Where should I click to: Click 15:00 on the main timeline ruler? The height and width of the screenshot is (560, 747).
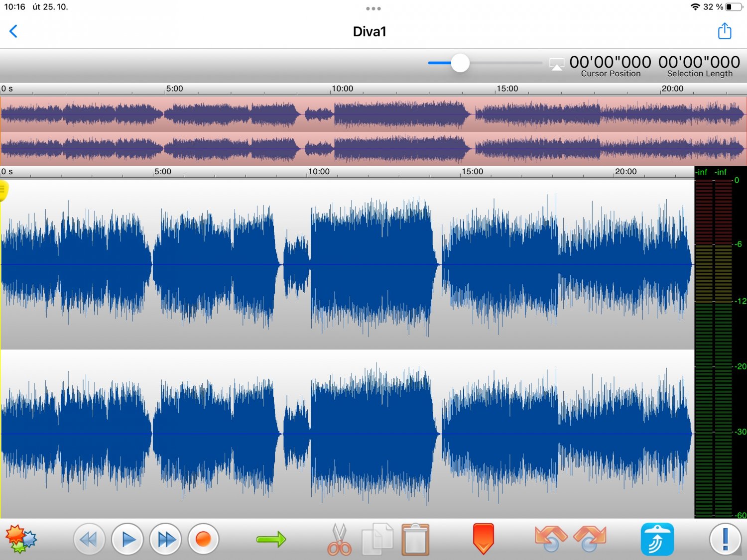[472, 172]
